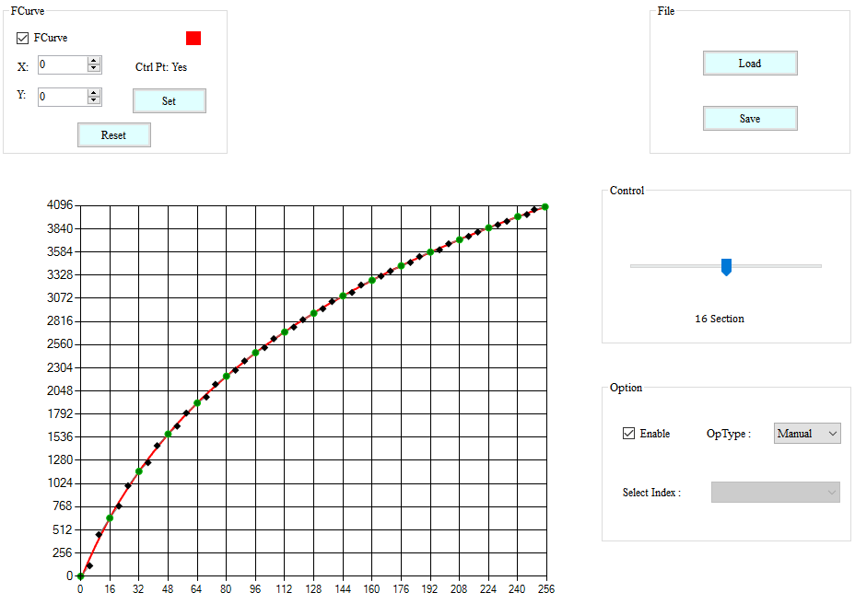Load a curve file
855x616 pixels.
pos(750,63)
